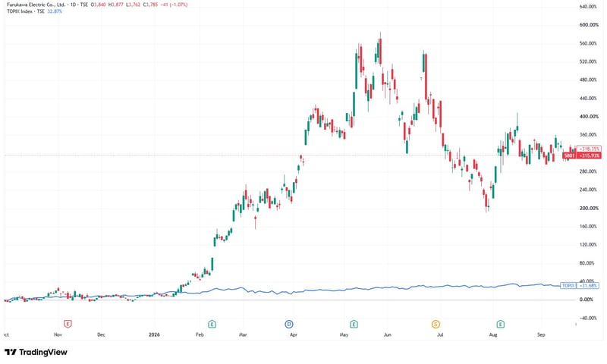Open the blue dividend marker near Apr

289,324
